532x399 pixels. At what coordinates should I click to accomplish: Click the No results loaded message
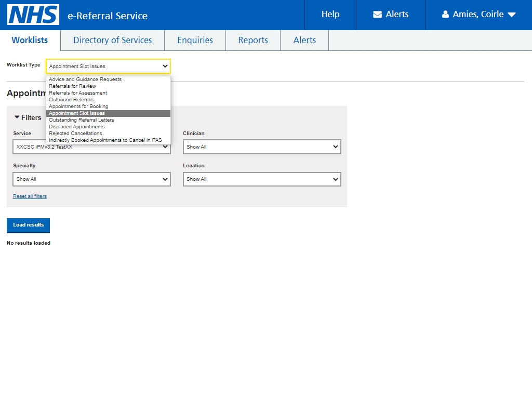[29, 243]
